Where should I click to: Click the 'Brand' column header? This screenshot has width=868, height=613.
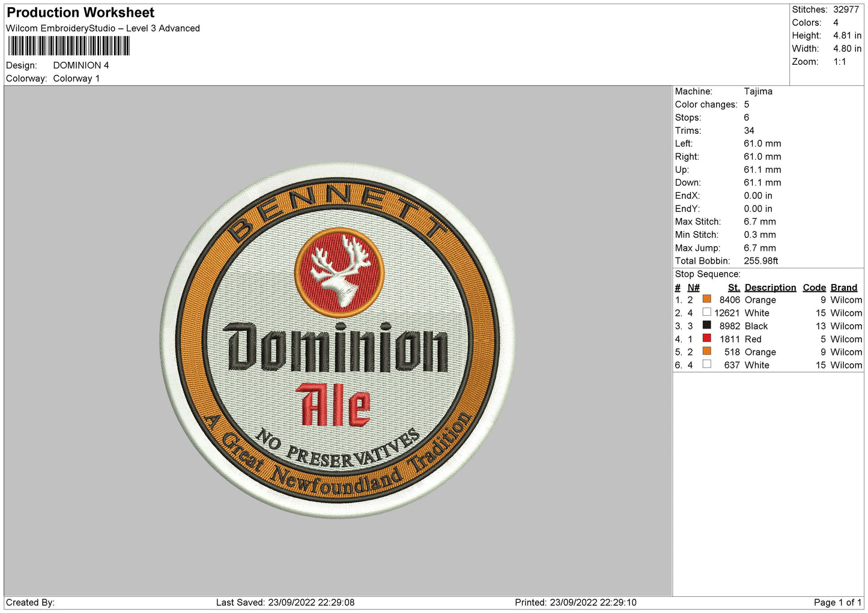[x=844, y=288]
